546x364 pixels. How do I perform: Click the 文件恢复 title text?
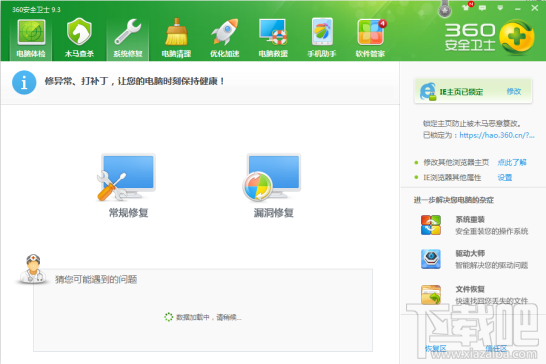point(470,289)
